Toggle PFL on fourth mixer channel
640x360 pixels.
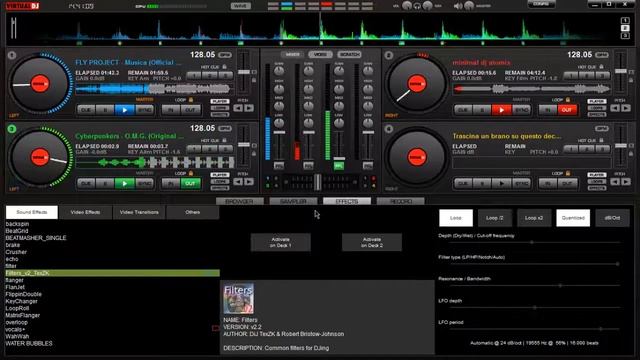pyautogui.click(x=368, y=166)
